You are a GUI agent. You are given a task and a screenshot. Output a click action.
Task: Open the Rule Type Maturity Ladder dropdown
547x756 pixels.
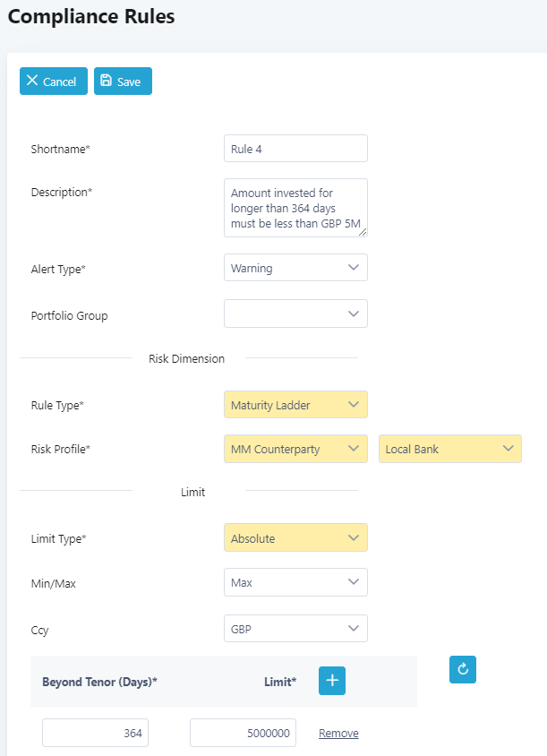point(295,405)
